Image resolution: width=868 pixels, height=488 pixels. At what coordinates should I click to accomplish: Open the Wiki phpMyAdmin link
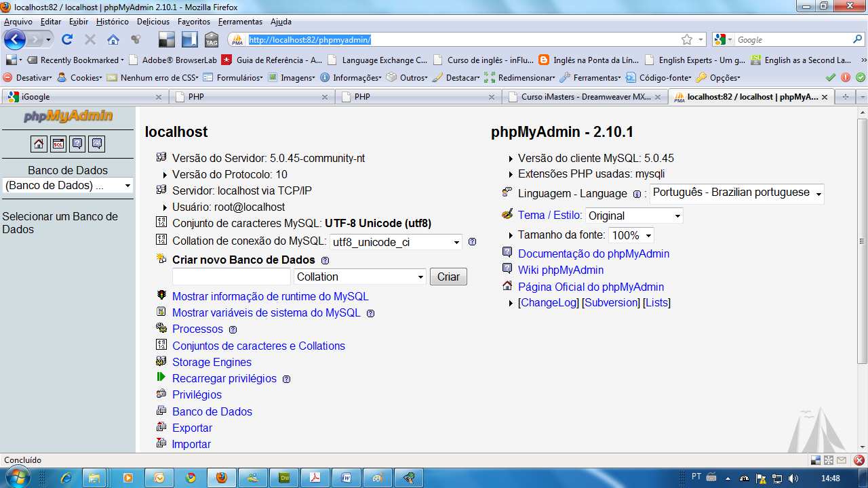561,270
